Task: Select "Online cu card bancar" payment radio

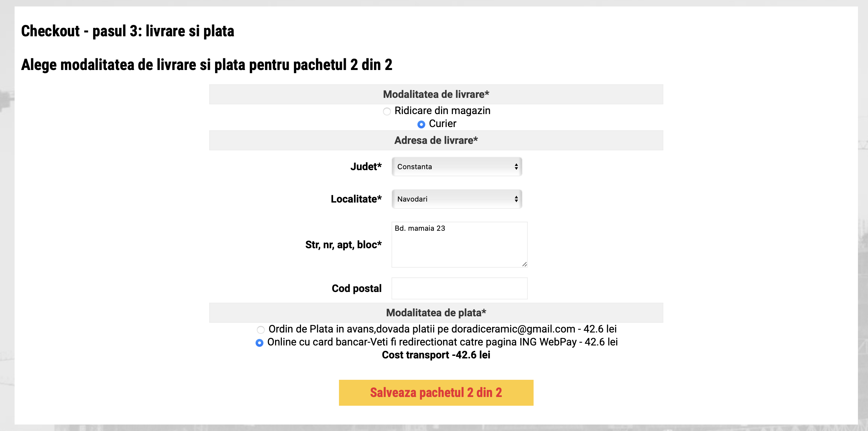Action: (x=259, y=343)
